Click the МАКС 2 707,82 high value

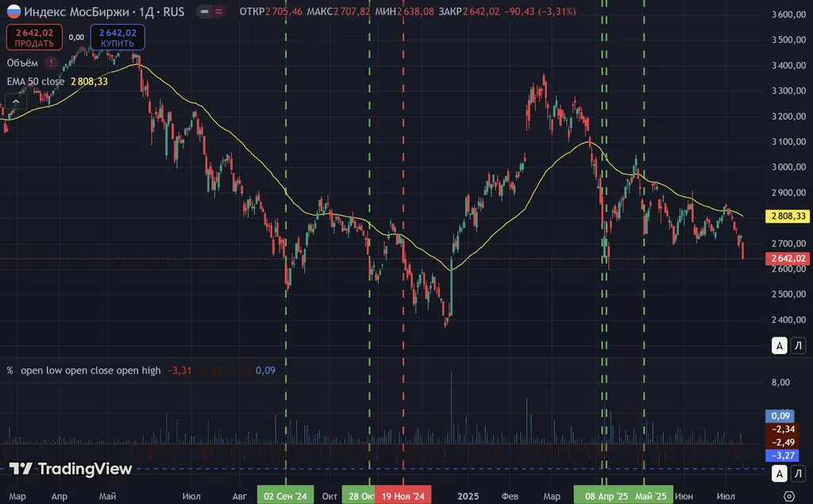coord(338,11)
